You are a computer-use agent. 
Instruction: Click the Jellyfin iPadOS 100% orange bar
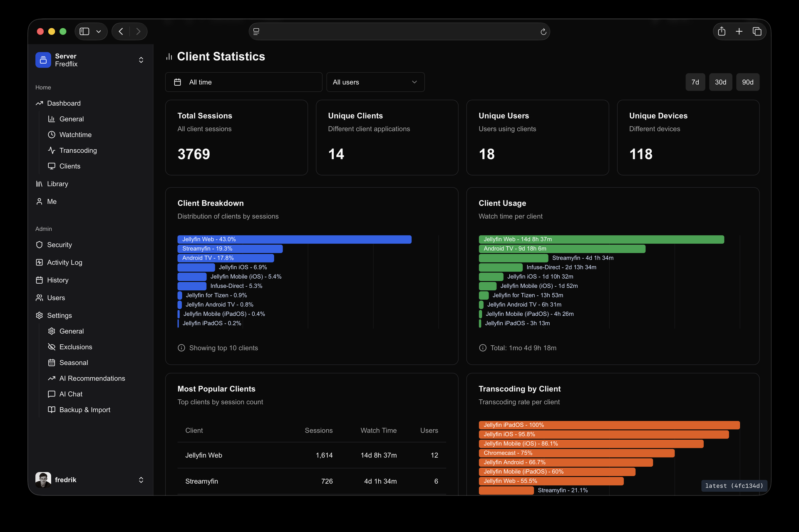(x=609, y=425)
